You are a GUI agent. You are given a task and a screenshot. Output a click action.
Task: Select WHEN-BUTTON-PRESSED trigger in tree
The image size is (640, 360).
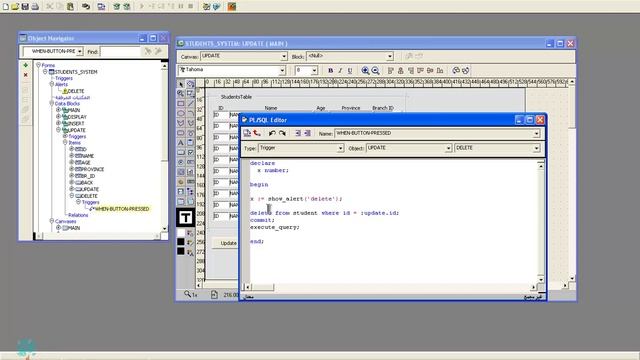122,209
